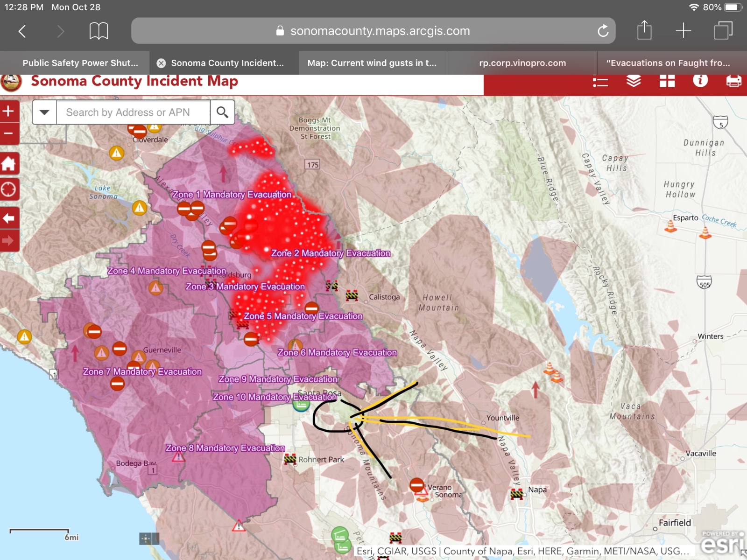
Task: Switch to Map: Current wind gusts tab
Action: coord(372,63)
